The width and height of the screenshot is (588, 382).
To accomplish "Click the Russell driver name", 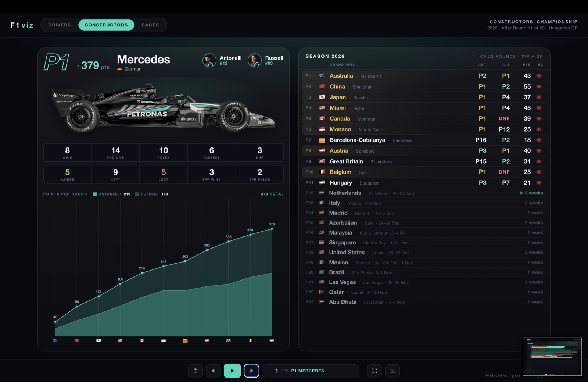I will tap(274, 58).
